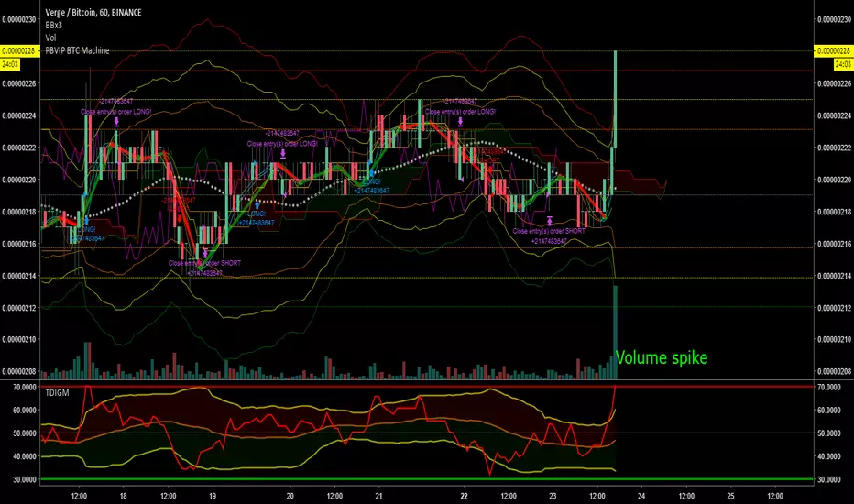Click 0.00000210 on the left price scale
The height and width of the screenshot is (504, 854).
click(19, 339)
